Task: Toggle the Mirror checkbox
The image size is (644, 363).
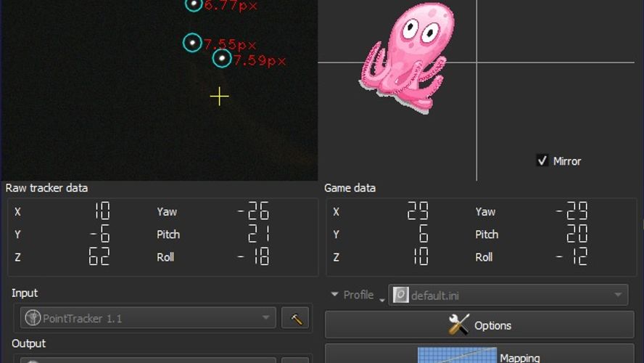Action: (542, 161)
